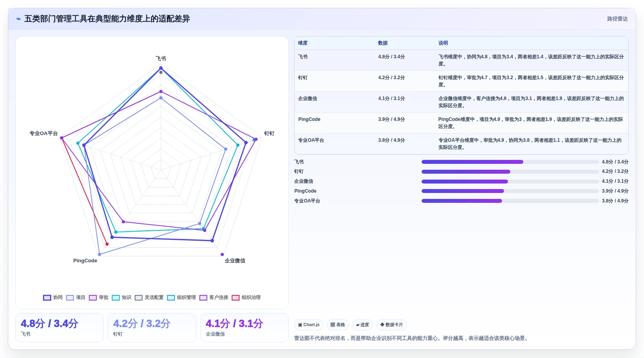Click the 雷达图不代表绝对排名 footnote text
The width and height of the screenshot is (644, 358).
pos(412,338)
